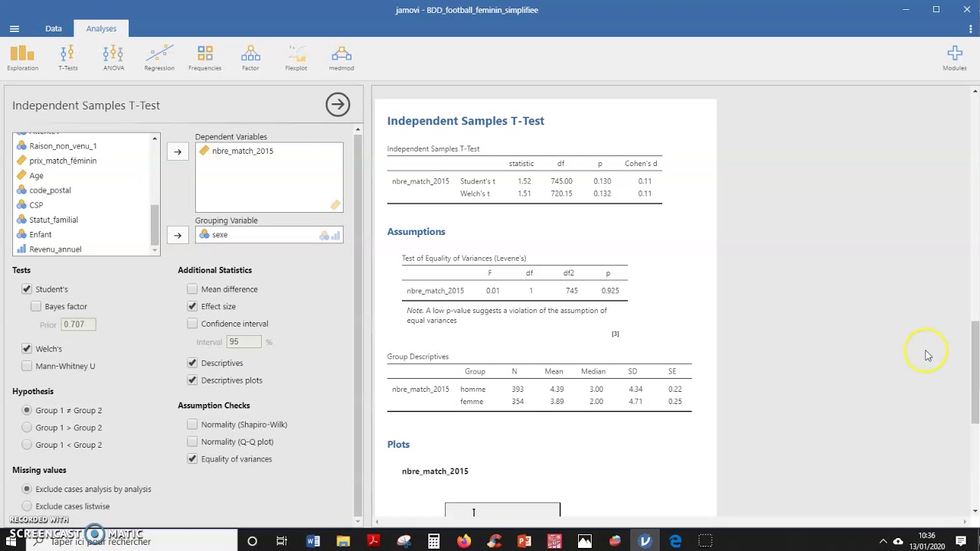Uncheck the Descriptives checkbox
Viewport: 980px width, 551px height.
[192, 363]
